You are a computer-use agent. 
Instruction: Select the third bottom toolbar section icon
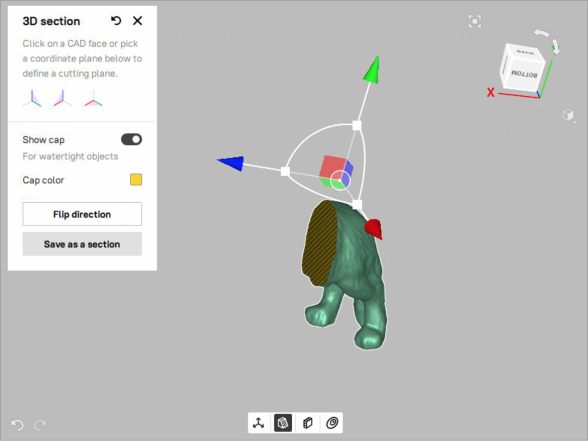click(x=308, y=423)
